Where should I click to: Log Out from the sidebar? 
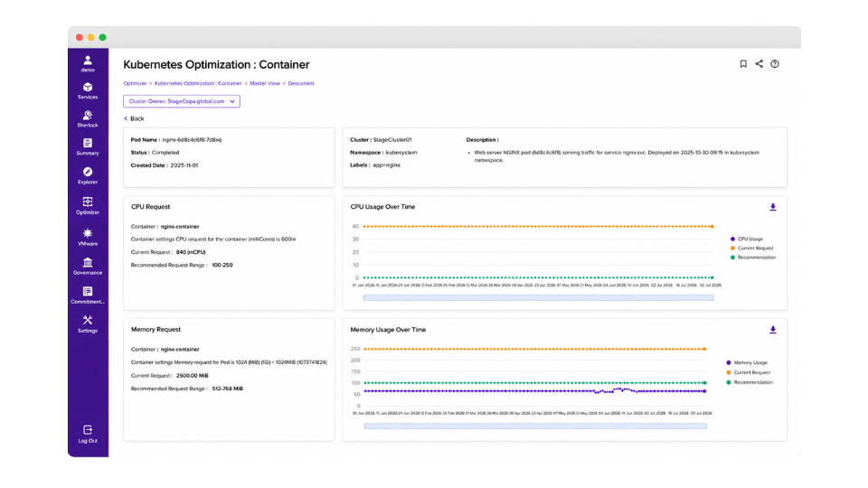point(88,434)
